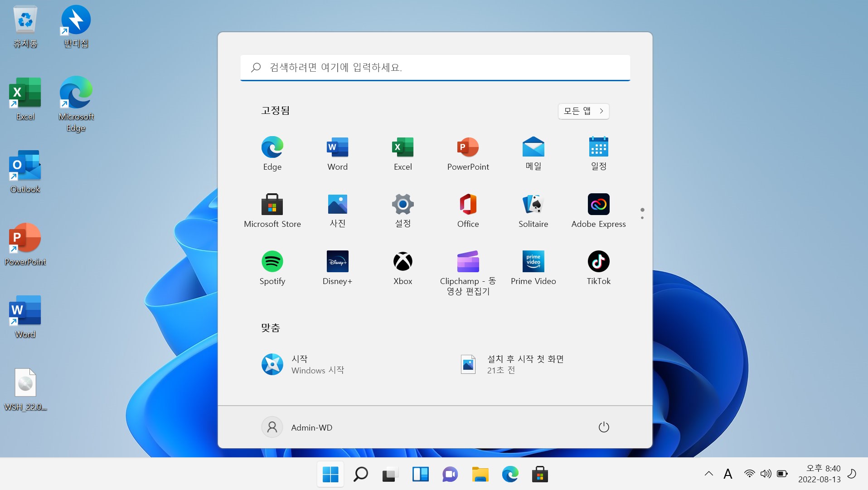The height and width of the screenshot is (490, 868).
Task: Select WSH_22.0 file on desktop
Action: click(x=25, y=389)
